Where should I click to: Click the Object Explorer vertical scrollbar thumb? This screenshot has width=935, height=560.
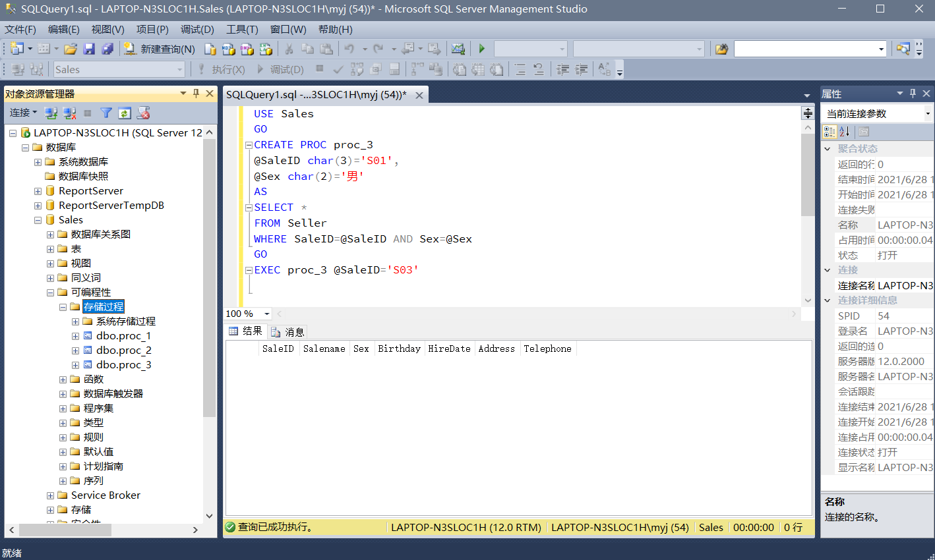pos(210,278)
